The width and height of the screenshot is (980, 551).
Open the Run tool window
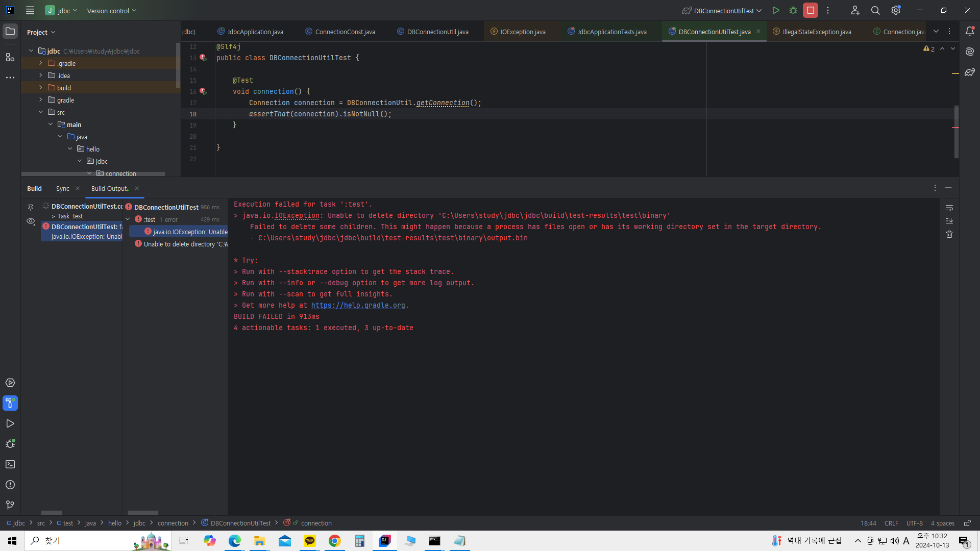(10, 423)
